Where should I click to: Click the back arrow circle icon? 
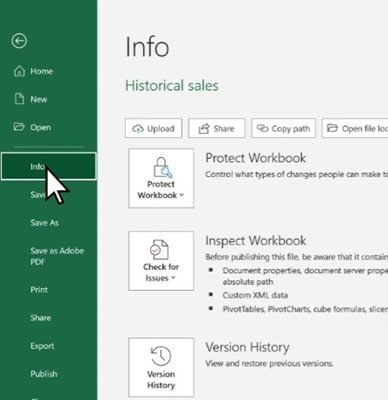click(x=19, y=41)
